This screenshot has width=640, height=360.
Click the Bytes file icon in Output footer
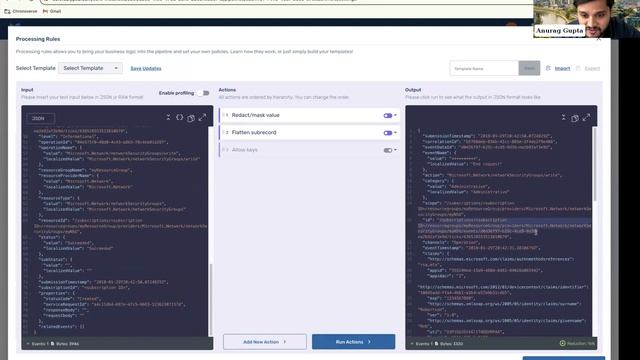[436, 344]
